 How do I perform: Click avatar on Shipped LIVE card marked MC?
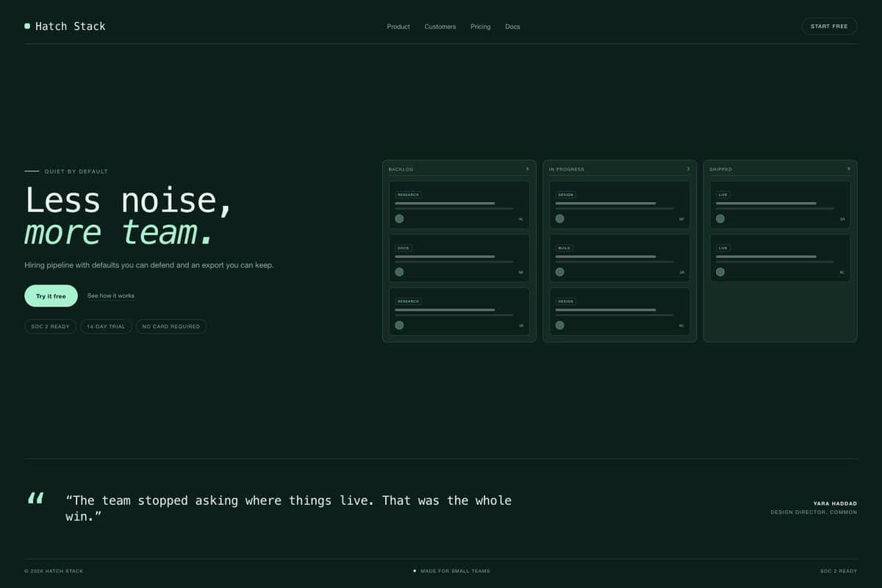pos(720,272)
